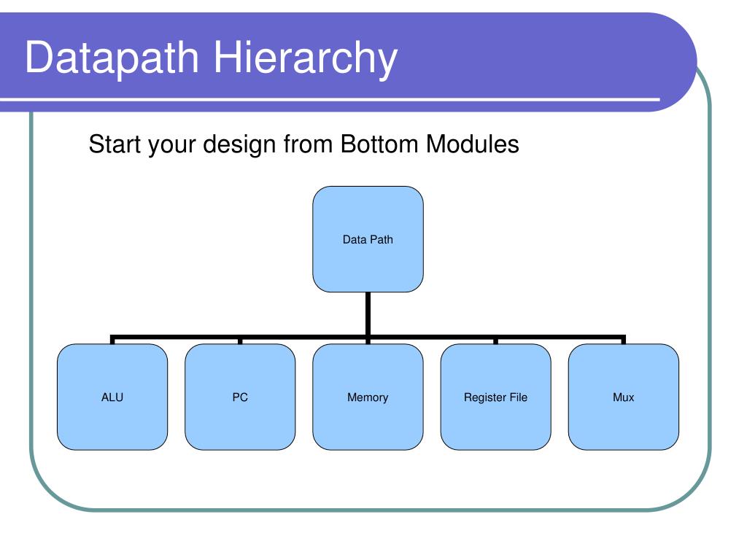Select the 'Start your design from Bottom Modules' text
This screenshot has height=560, width=747.
pyautogui.click(x=303, y=144)
